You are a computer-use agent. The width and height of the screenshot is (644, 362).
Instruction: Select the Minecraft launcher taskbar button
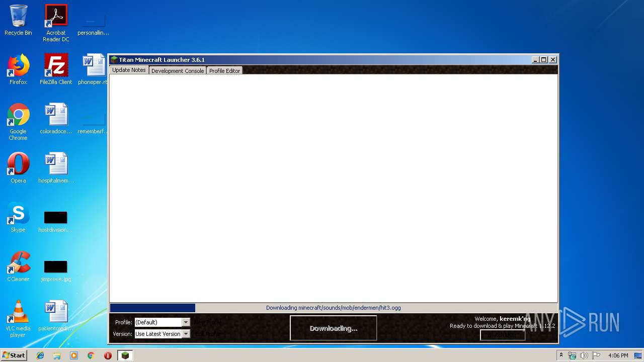(125, 355)
